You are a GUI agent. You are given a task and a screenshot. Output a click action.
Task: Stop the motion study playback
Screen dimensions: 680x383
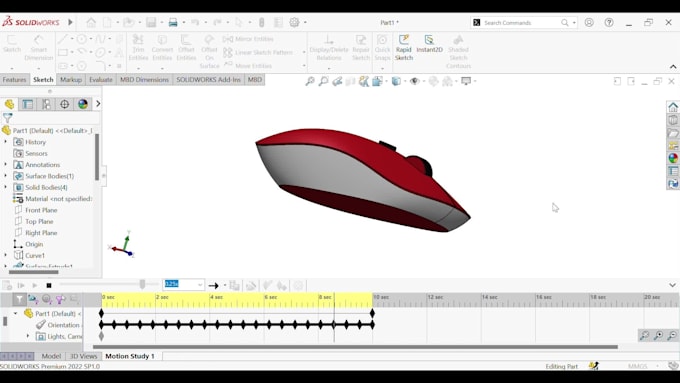(49, 285)
